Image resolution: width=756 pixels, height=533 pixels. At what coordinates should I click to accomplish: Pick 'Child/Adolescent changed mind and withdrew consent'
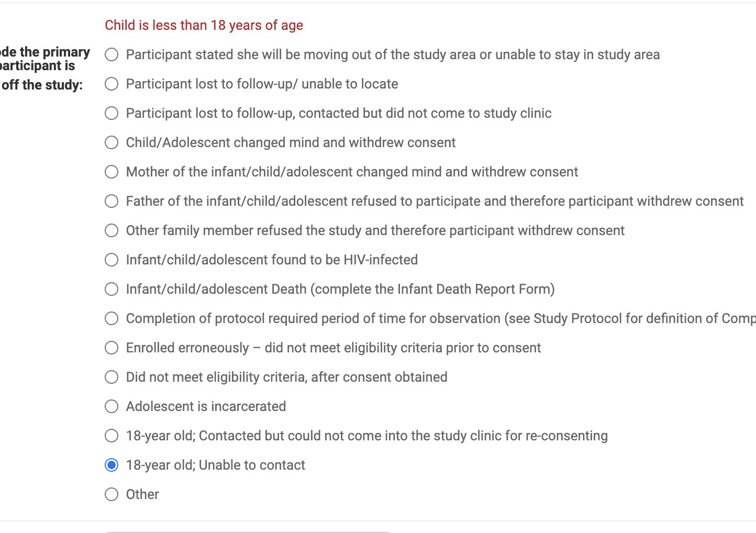point(112,142)
